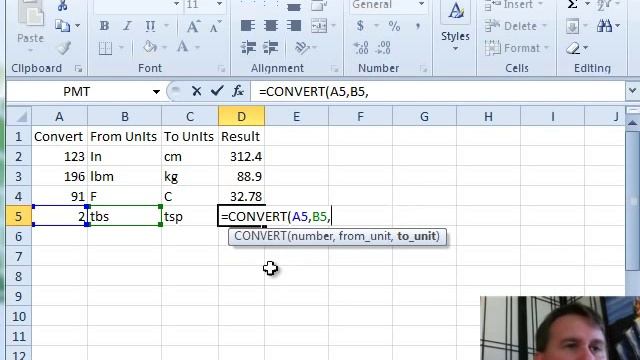Click cell D2 showing 312.4
This screenshot has width=640, height=360.
click(x=241, y=156)
